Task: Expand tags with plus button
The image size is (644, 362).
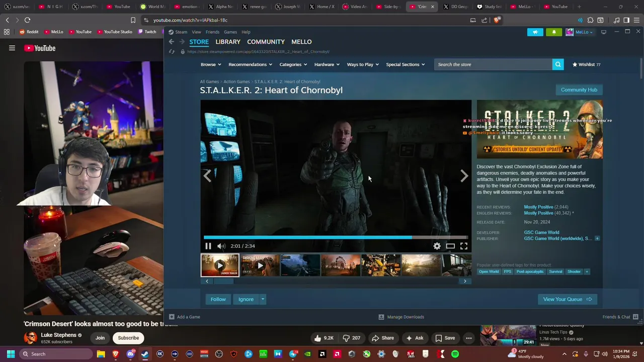Action: (x=587, y=271)
